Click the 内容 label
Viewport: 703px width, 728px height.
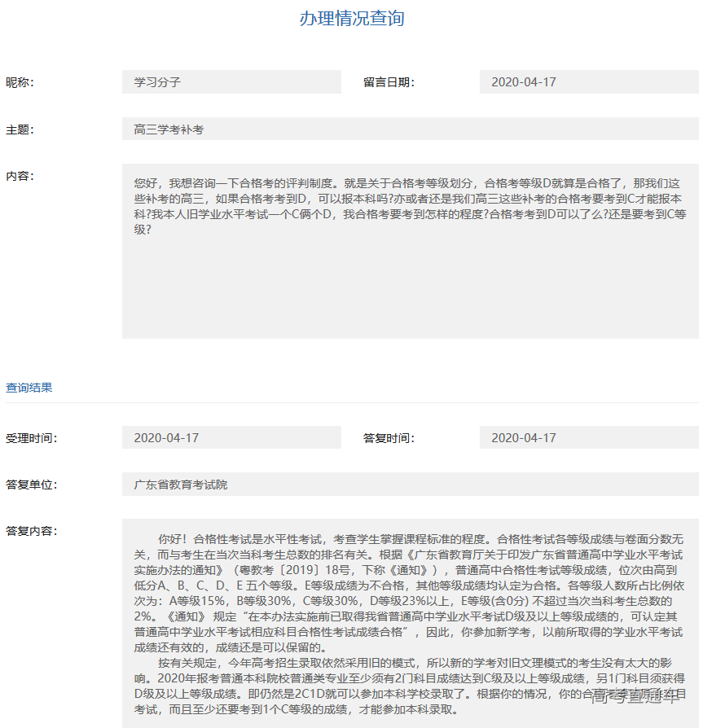(x=22, y=176)
